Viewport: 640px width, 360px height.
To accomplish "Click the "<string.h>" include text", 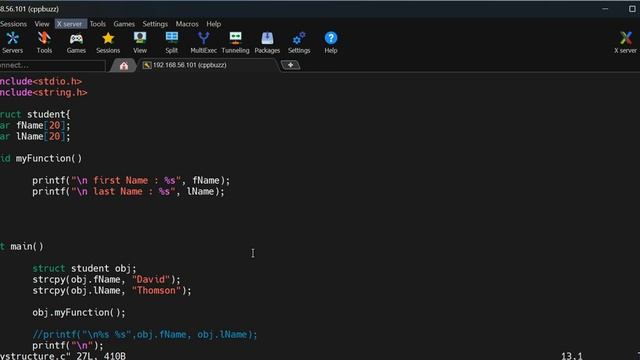I will coord(60,93).
